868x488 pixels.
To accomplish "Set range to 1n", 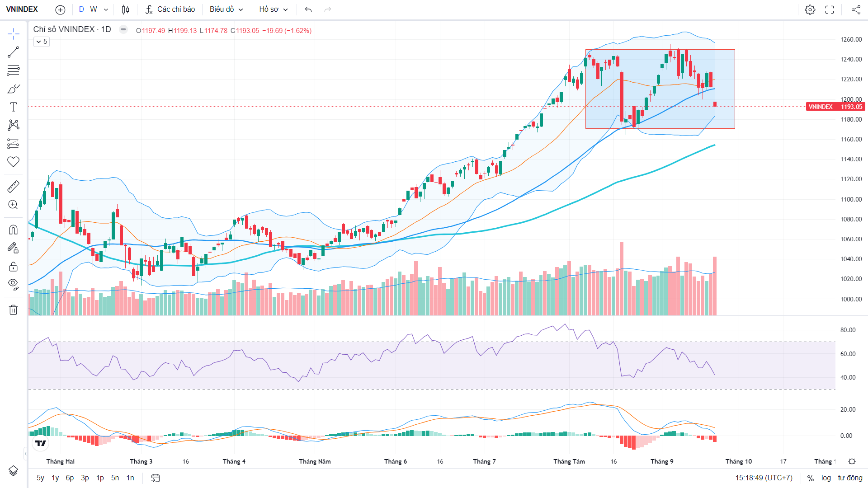I will tap(130, 478).
